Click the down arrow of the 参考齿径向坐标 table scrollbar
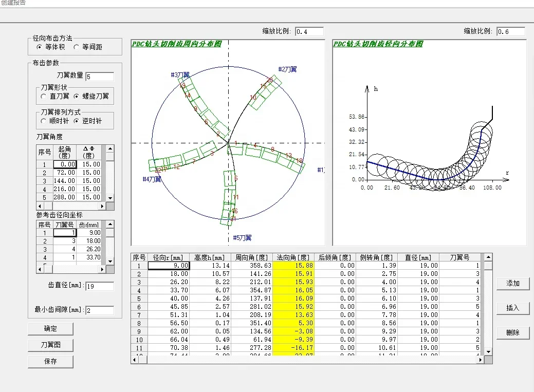Screen dimensions: 534x392 [110, 261]
